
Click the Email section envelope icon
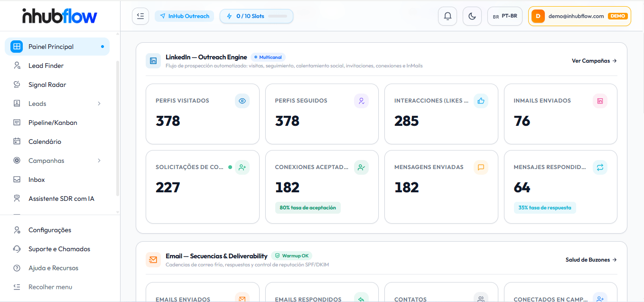[153, 260]
